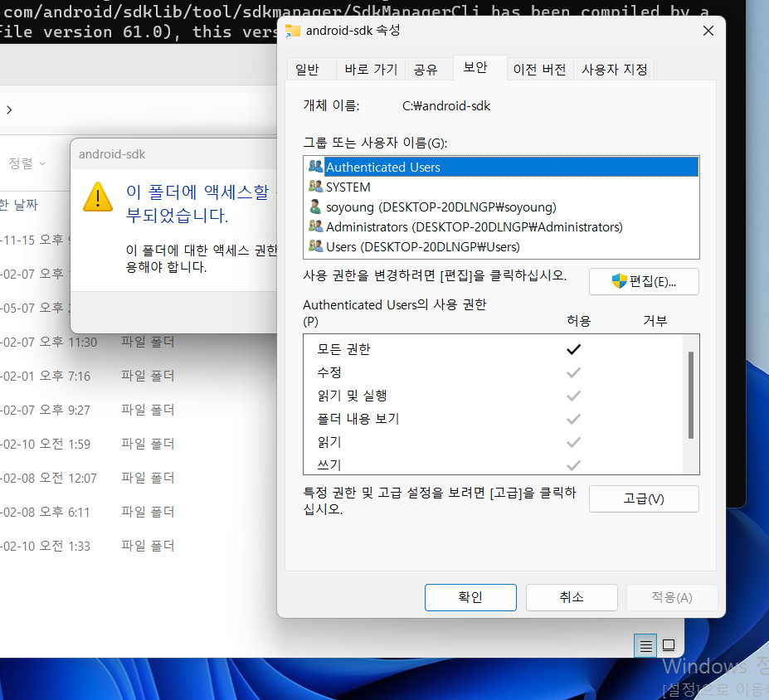Confirm with the 확인 button
769x700 pixels.
pyautogui.click(x=470, y=597)
